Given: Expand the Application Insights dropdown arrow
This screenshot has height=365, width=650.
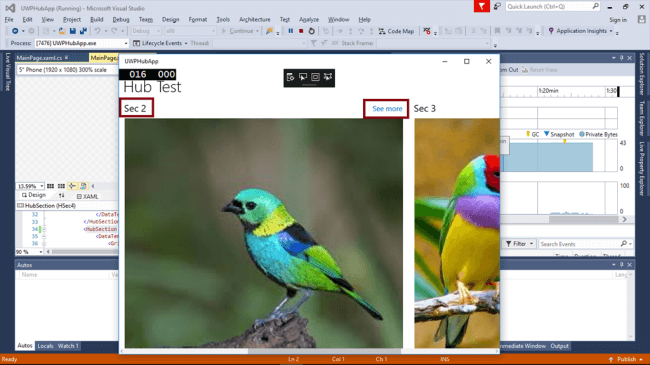Looking at the screenshot, I should point(611,31).
